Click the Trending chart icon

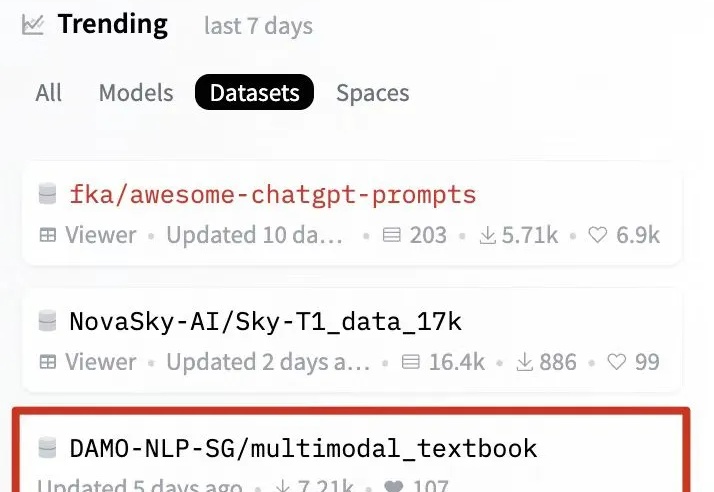click(33, 25)
